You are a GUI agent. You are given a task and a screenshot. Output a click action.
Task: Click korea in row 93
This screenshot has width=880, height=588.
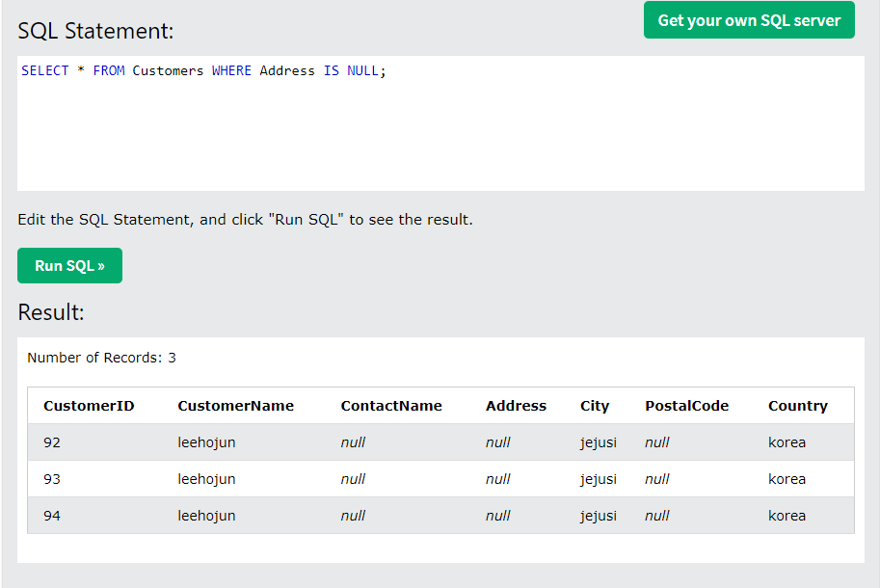click(x=787, y=479)
